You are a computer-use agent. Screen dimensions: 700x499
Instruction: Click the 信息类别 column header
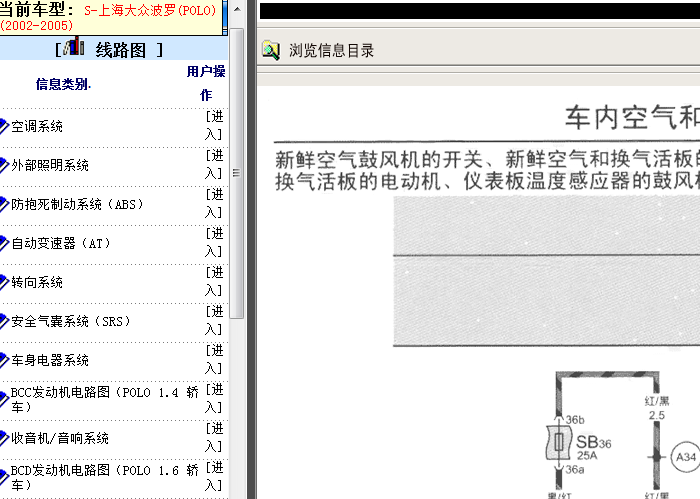63,84
